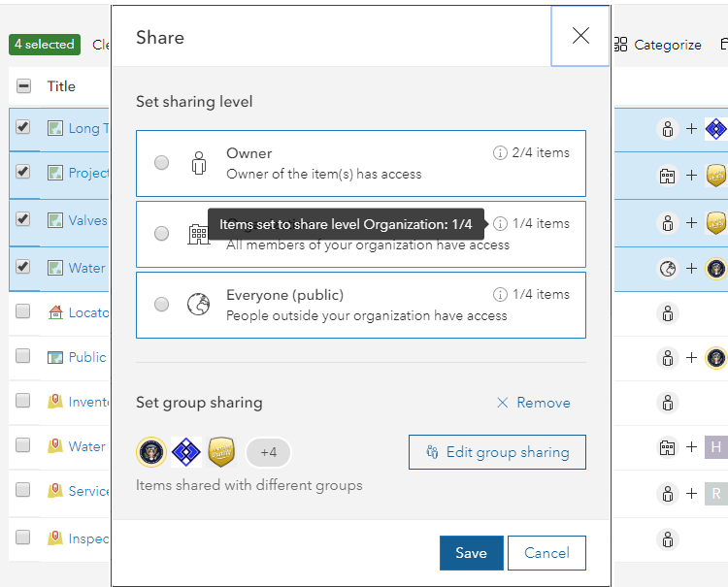Screen dimensions: 728x587
Task: Cancel the Share dialog
Action: pyautogui.click(x=546, y=553)
